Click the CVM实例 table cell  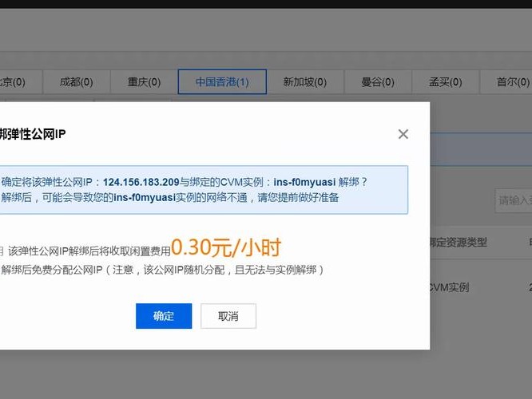click(x=449, y=287)
